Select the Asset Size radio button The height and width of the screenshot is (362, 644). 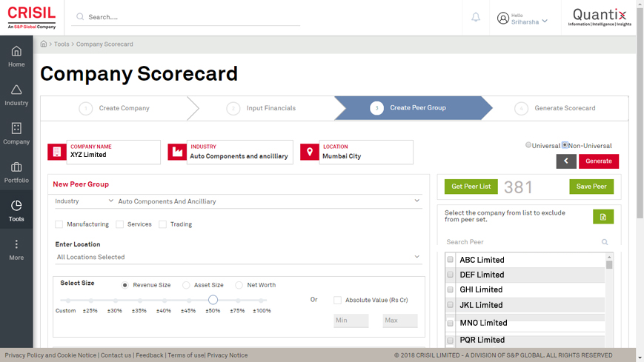coord(186,285)
